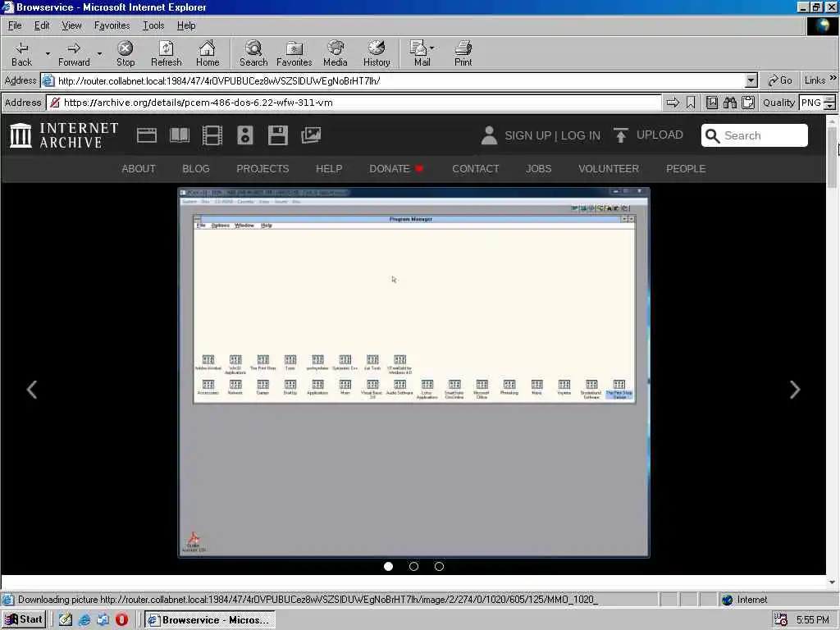The height and width of the screenshot is (630, 840).
Task: Show the next carousel screenshot
Action: 795,390
